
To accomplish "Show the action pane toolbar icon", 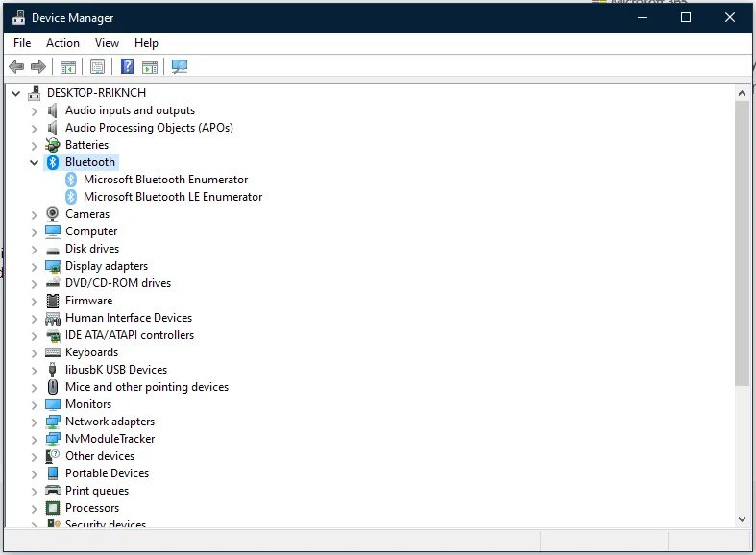I will tap(150, 67).
